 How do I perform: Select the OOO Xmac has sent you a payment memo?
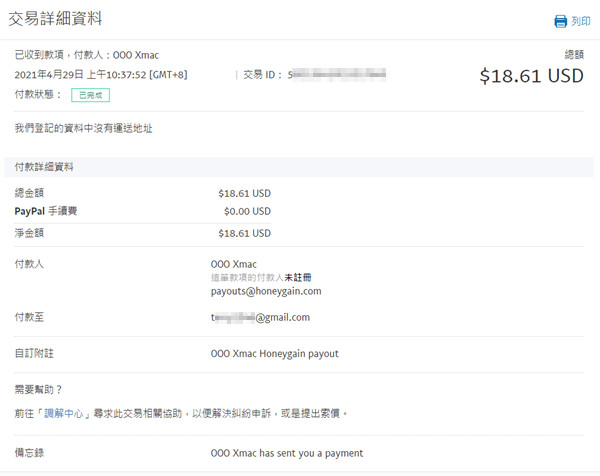tap(287, 453)
